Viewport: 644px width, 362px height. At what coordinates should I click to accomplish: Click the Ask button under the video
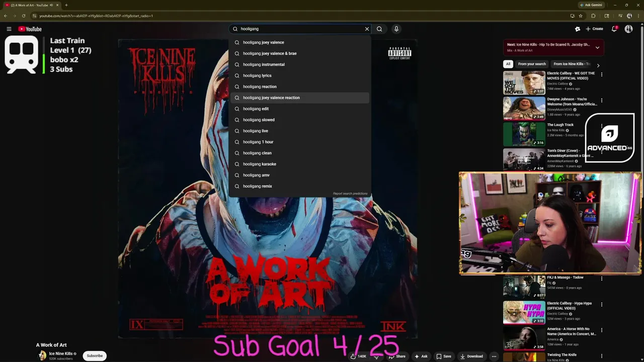coord(421,356)
